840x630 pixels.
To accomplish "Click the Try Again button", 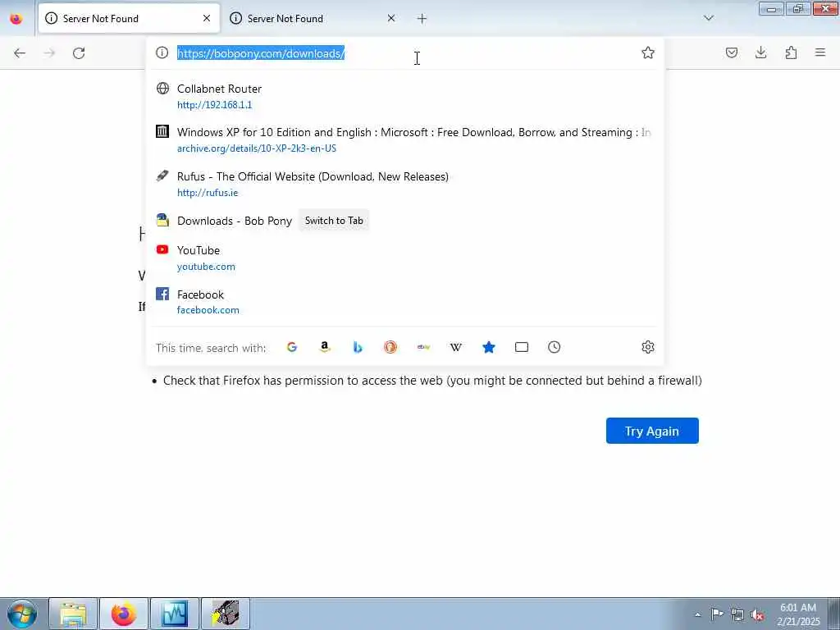I will coord(652,431).
